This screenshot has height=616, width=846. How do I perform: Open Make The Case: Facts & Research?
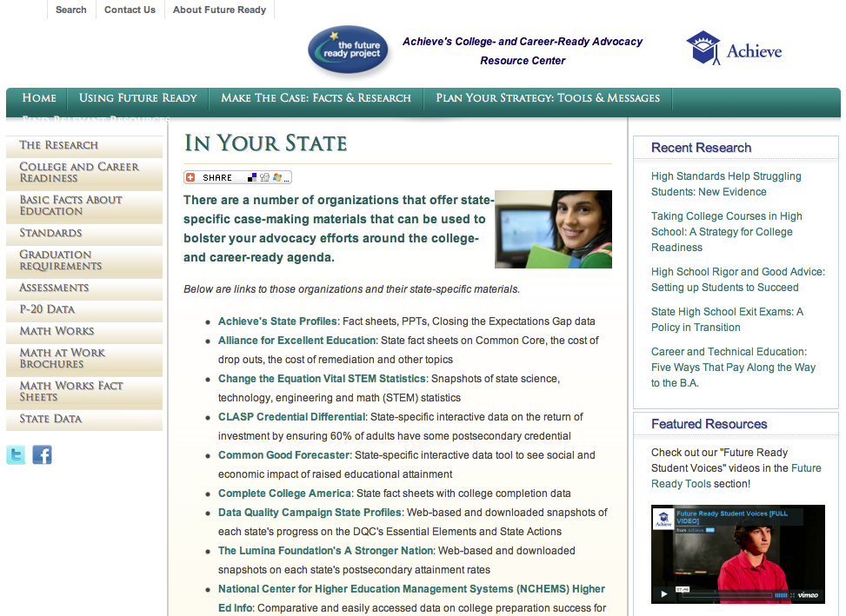click(x=316, y=98)
